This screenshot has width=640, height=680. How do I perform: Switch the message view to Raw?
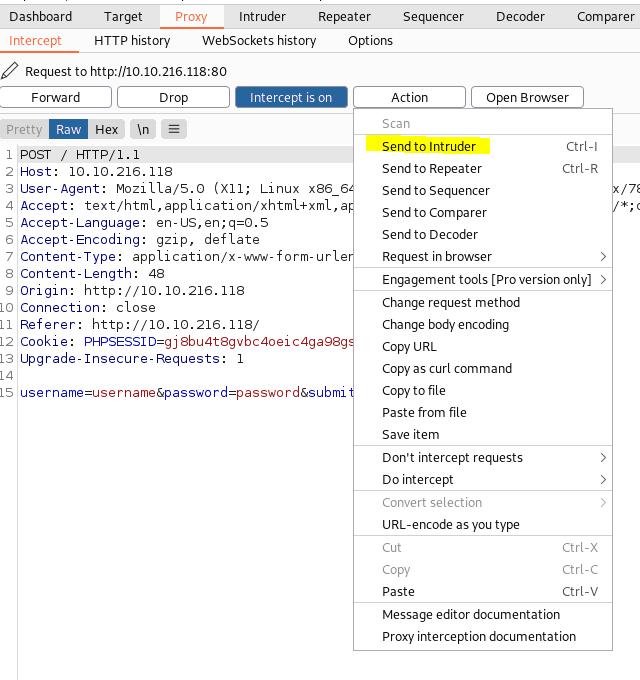tap(69, 129)
